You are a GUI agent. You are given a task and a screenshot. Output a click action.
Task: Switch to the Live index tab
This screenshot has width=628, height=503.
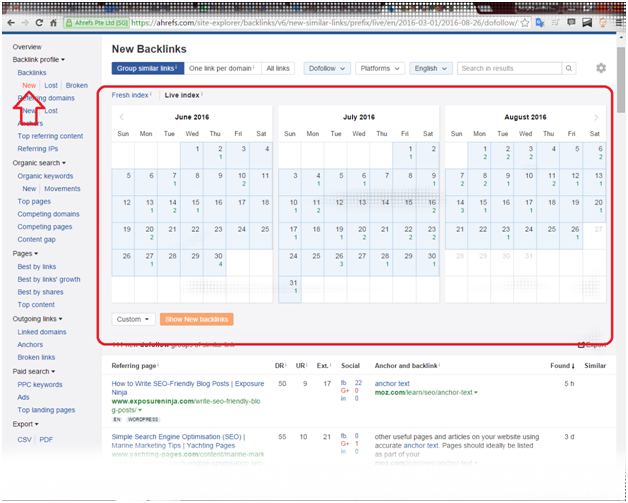(183, 95)
